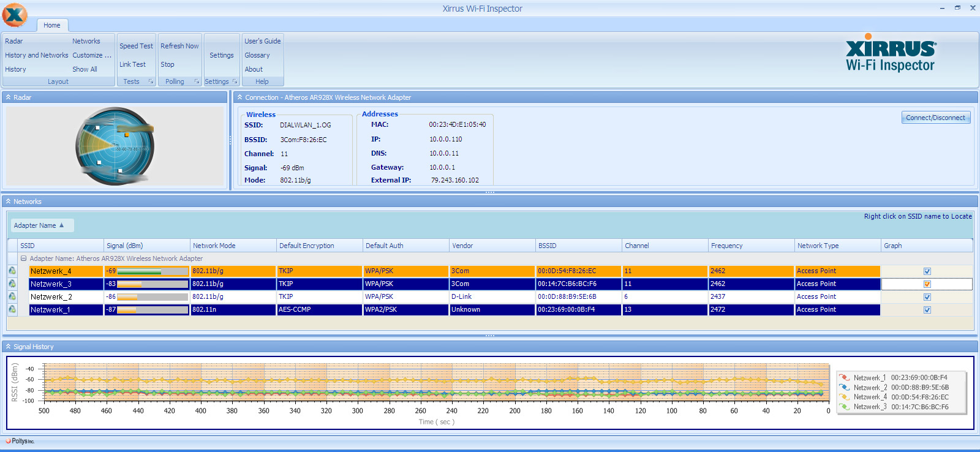Image resolution: width=980 pixels, height=452 pixels.
Task: Open the Home ribbon tab
Action: [x=52, y=25]
